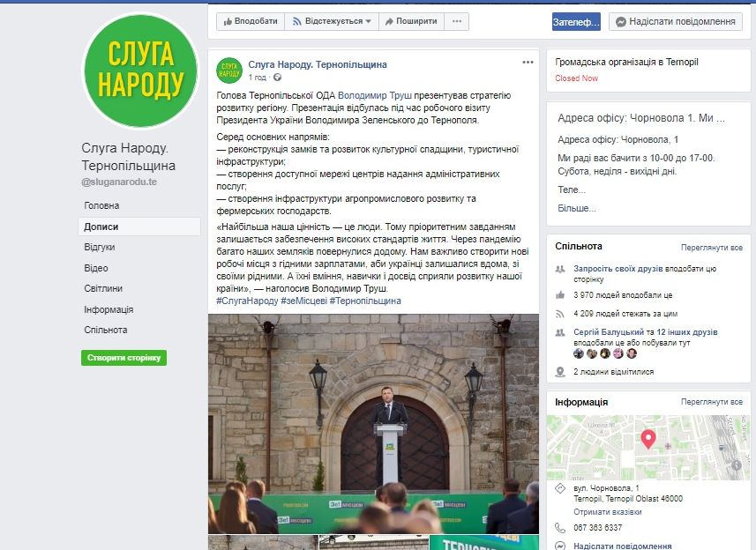Image resolution: width=756 pixels, height=550 pixels.
Task: Click Отримати вказівки directions link
Action: pyautogui.click(x=608, y=512)
